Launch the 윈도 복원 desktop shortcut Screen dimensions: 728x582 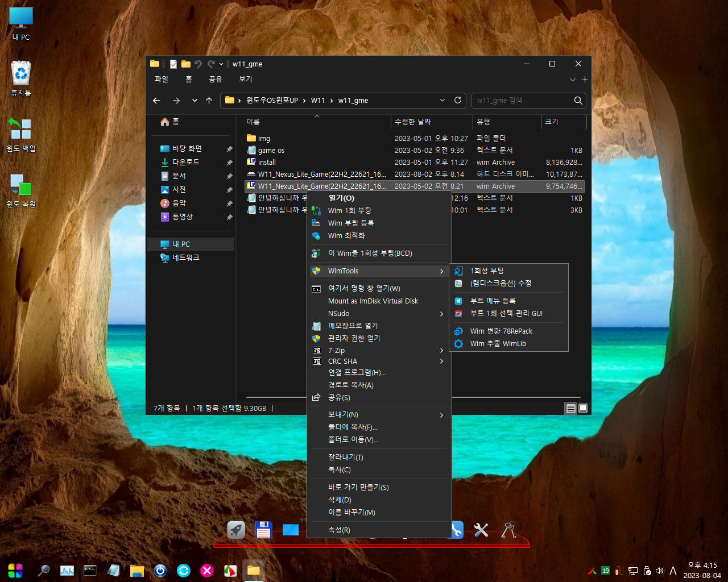click(x=21, y=190)
